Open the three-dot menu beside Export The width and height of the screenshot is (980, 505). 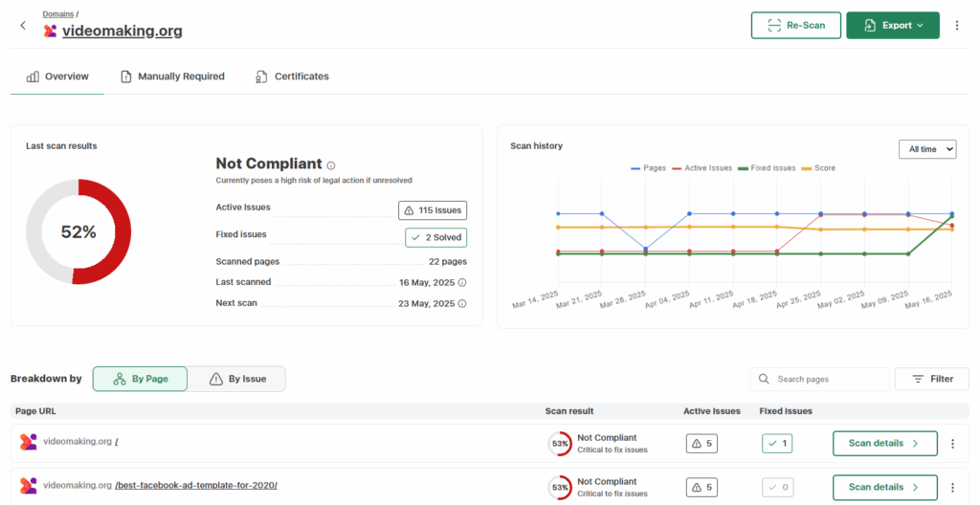[x=956, y=26]
